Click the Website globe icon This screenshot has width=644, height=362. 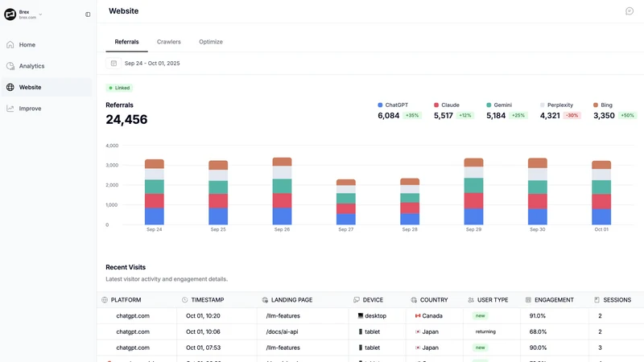pyautogui.click(x=10, y=87)
